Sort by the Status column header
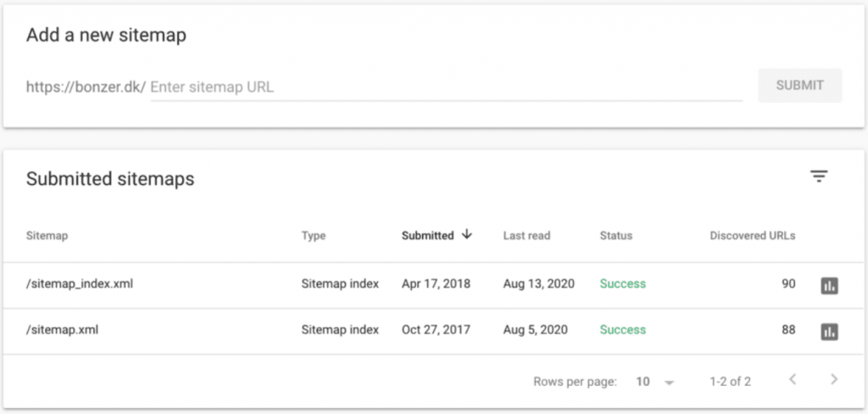Viewport: 868px width, 414px height. pos(615,236)
